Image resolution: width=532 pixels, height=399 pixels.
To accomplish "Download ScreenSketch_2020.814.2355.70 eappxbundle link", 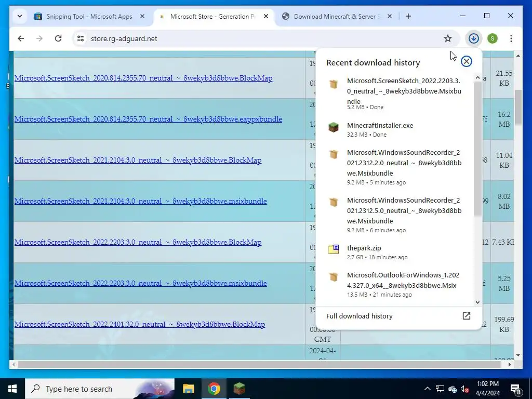I will pos(148,119).
